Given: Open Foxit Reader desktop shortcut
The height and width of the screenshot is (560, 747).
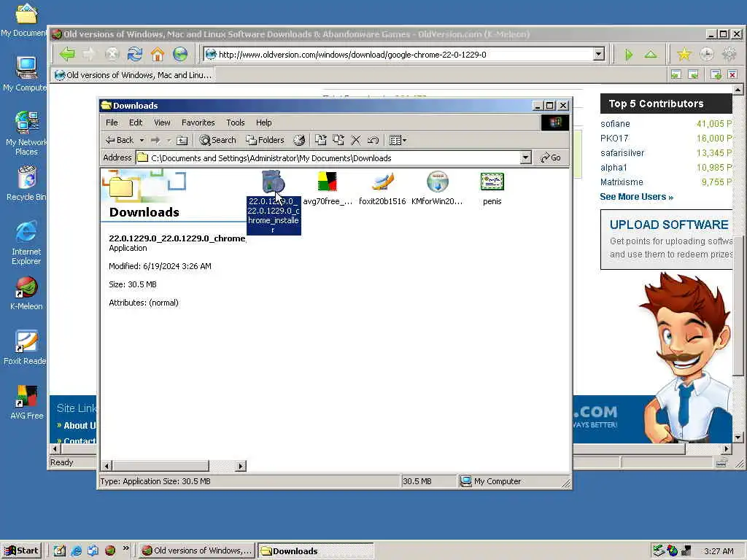Looking at the screenshot, I should click(x=25, y=348).
